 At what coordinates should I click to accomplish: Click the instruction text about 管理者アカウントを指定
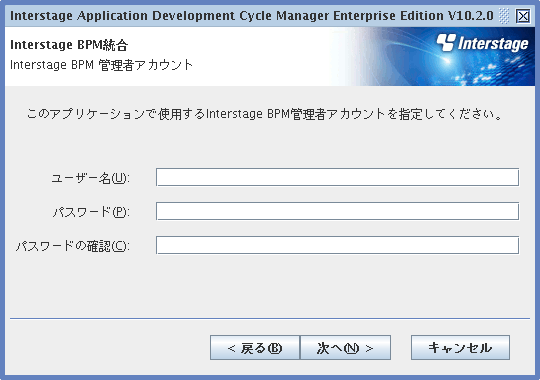pos(264,114)
